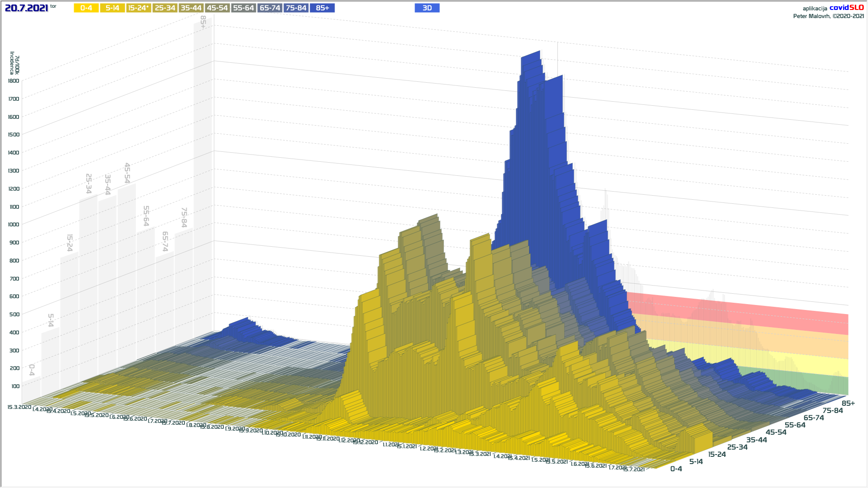Click the 35-44 age group legend

coord(191,8)
